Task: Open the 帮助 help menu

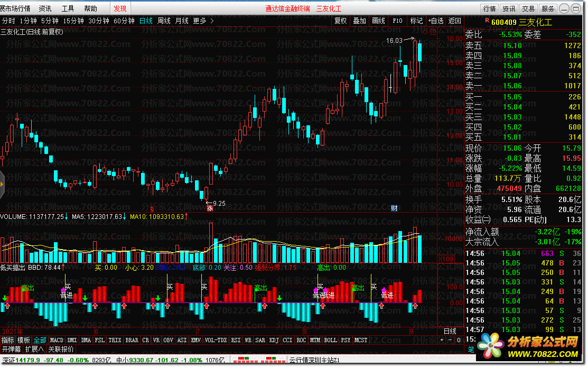Action: 90,8
